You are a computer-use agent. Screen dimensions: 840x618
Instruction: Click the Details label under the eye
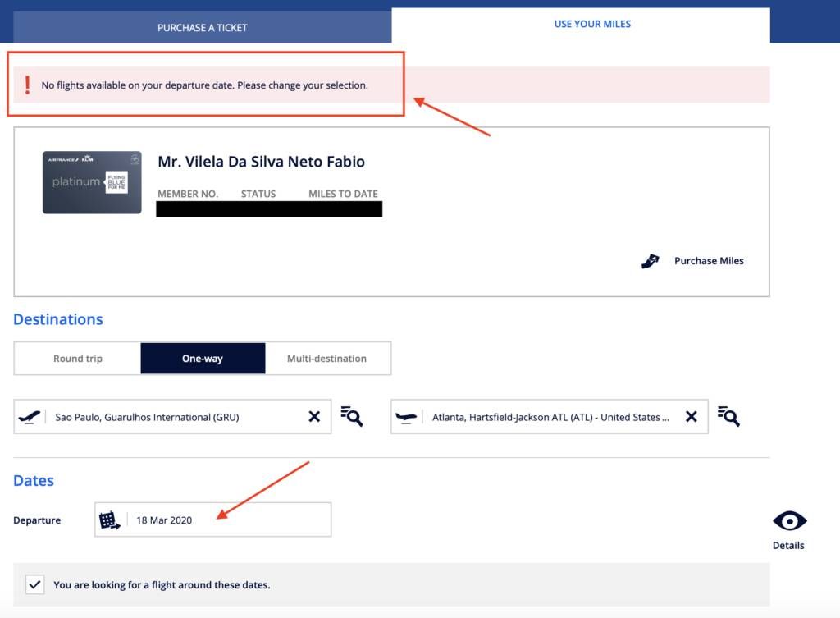point(788,545)
